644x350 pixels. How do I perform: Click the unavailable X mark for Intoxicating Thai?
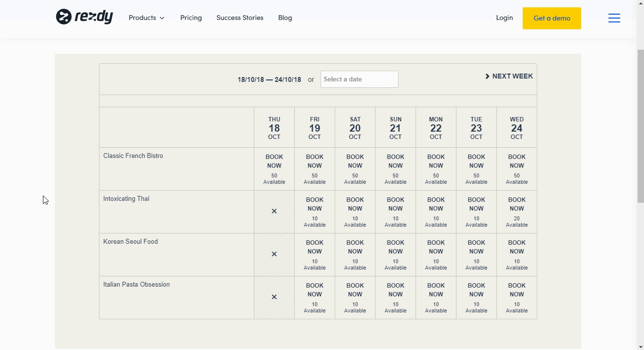(274, 212)
